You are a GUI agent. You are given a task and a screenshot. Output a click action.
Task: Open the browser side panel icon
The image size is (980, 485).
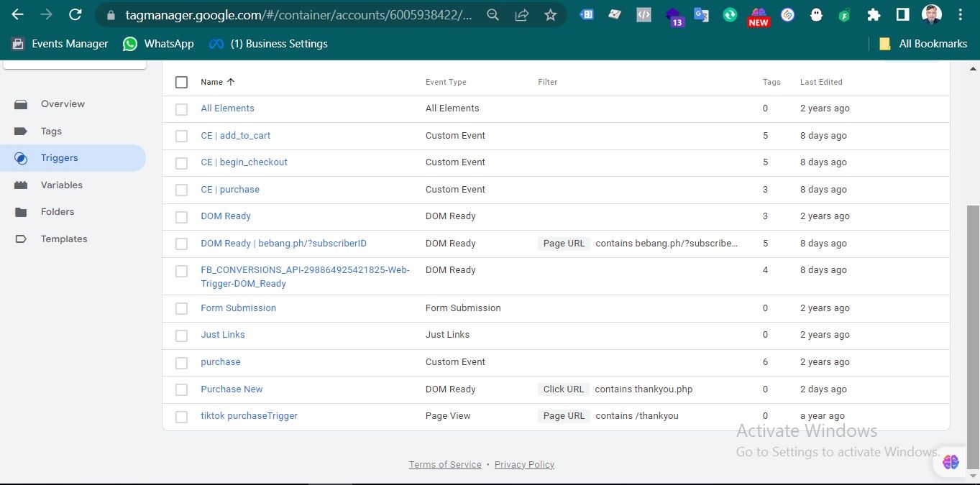pyautogui.click(x=902, y=14)
